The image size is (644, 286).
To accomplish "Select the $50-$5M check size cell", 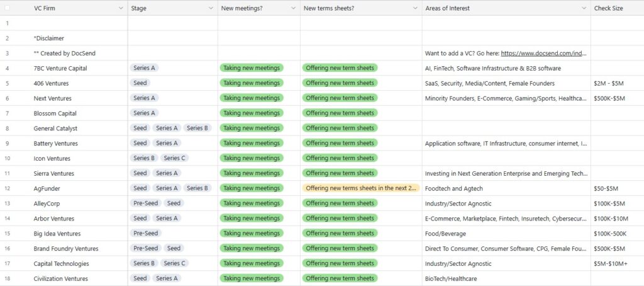I will (618, 188).
